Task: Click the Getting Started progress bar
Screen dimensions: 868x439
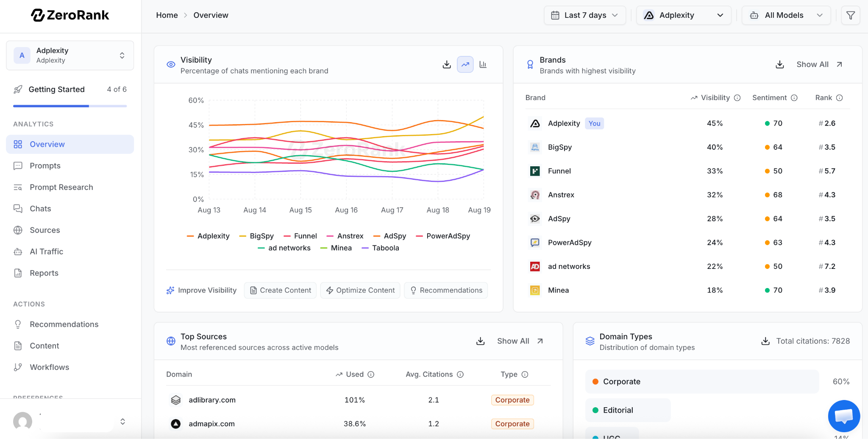Action: [70, 106]
